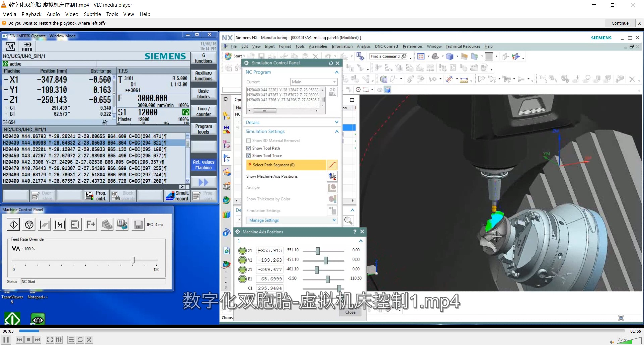Click Show Thickness by Color icon
644x345 pixels.
point(332,199)
